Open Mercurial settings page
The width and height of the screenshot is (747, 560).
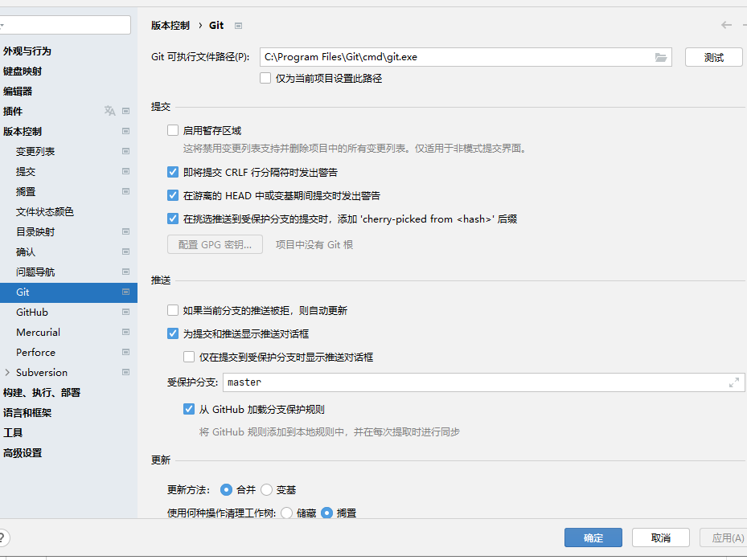(38, 332)
